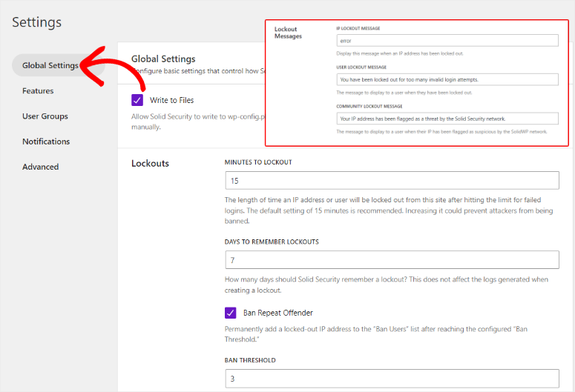Viewport: 575px width, 392px height.
Task: Click the Settings page title
Action: pyautogui.click(x=37, y=22)
